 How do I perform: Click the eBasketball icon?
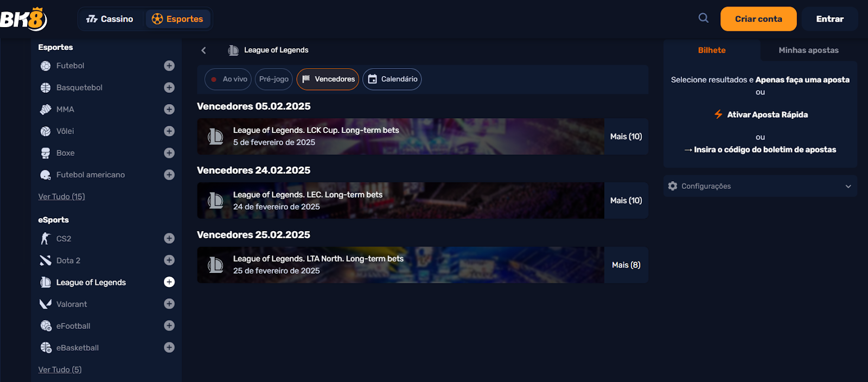coord(46,347)
